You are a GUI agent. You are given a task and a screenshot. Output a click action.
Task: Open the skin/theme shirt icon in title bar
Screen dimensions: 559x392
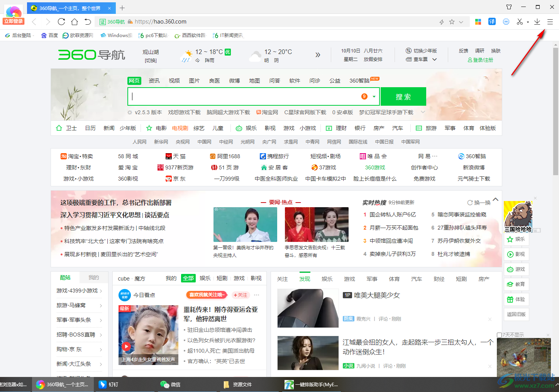509,7
